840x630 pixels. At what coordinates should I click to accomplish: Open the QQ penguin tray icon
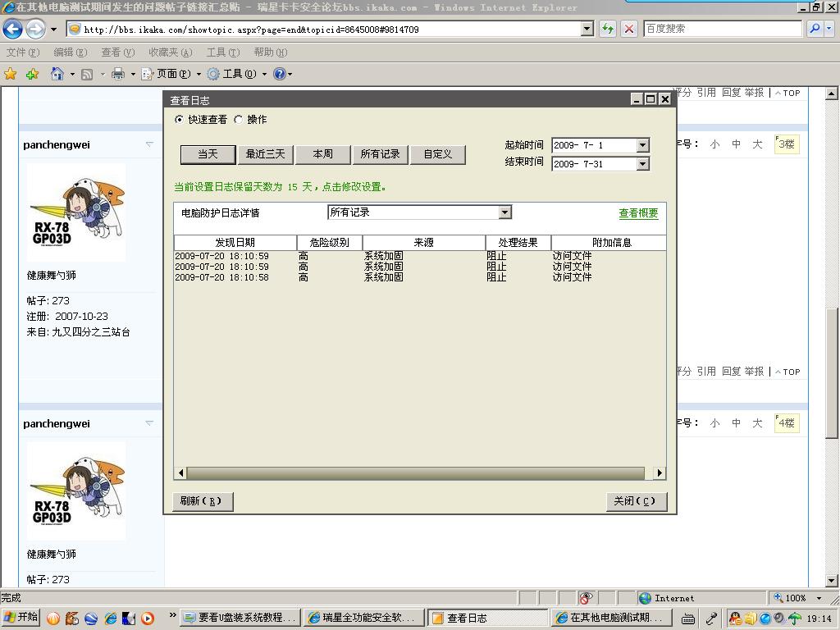736,619
